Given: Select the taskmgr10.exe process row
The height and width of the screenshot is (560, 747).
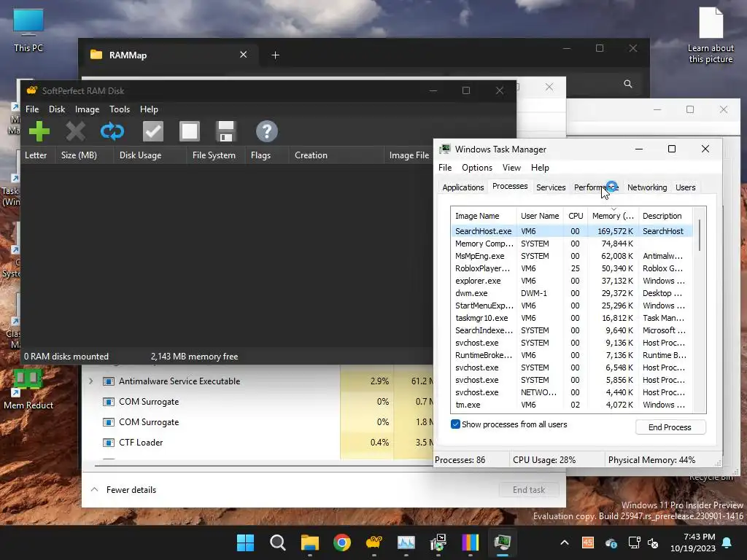Looking at the screenshot, I should point(571,318).
